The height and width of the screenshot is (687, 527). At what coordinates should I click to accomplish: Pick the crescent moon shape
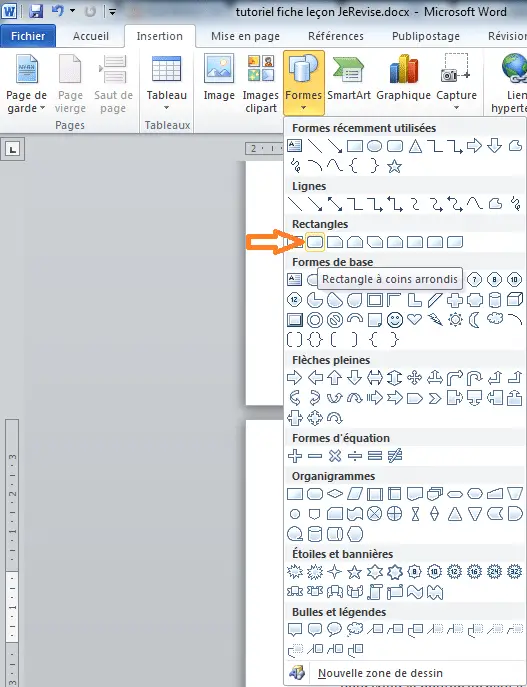474,319
